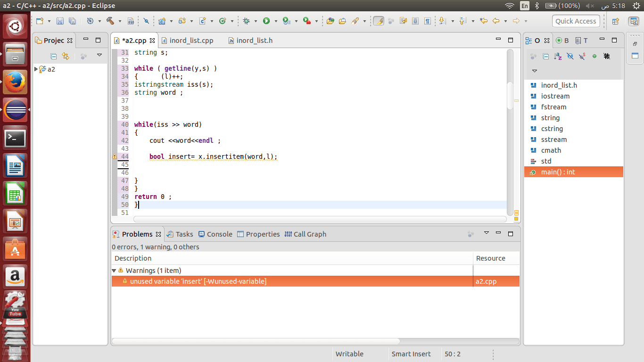Image resolution: width=644 pixels, height=362 pixels.
Task: Click the Save All toolbar icon
Action: [72, 21]
